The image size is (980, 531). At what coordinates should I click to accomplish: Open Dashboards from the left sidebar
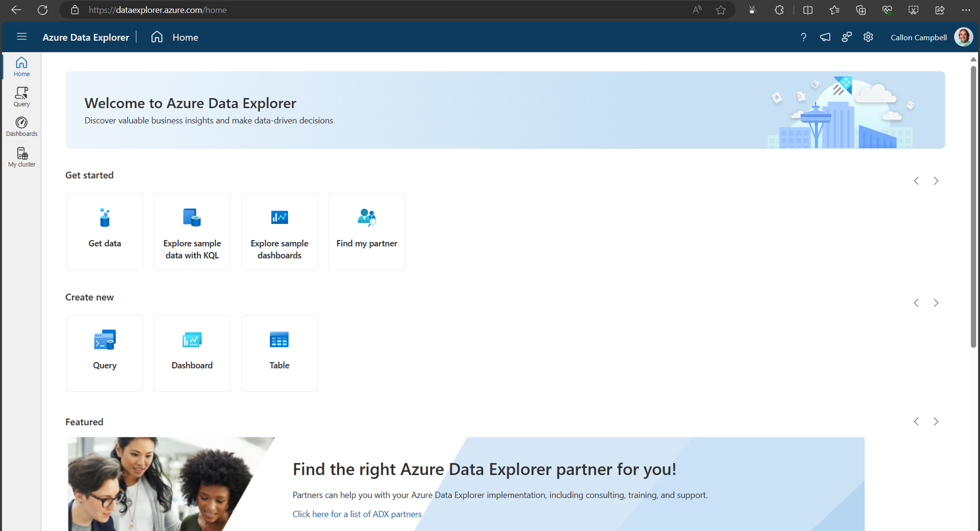tap(22, 126)
